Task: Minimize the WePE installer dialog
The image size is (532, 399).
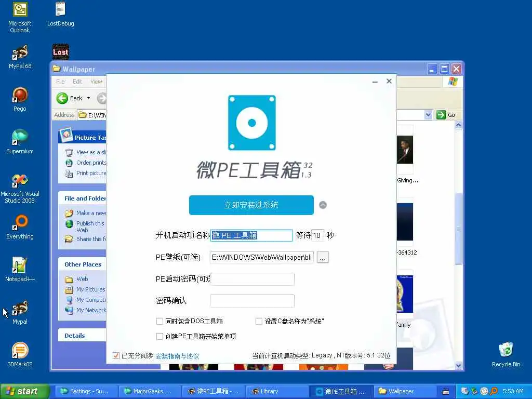Action: [x=375, y=82]
